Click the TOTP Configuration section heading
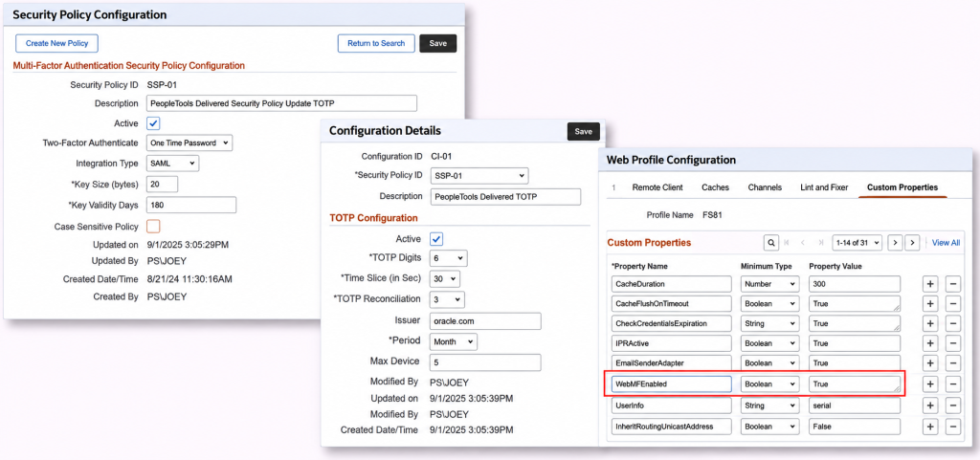The image size is (980, 460). pyautogui.click(x=373, y=218)
